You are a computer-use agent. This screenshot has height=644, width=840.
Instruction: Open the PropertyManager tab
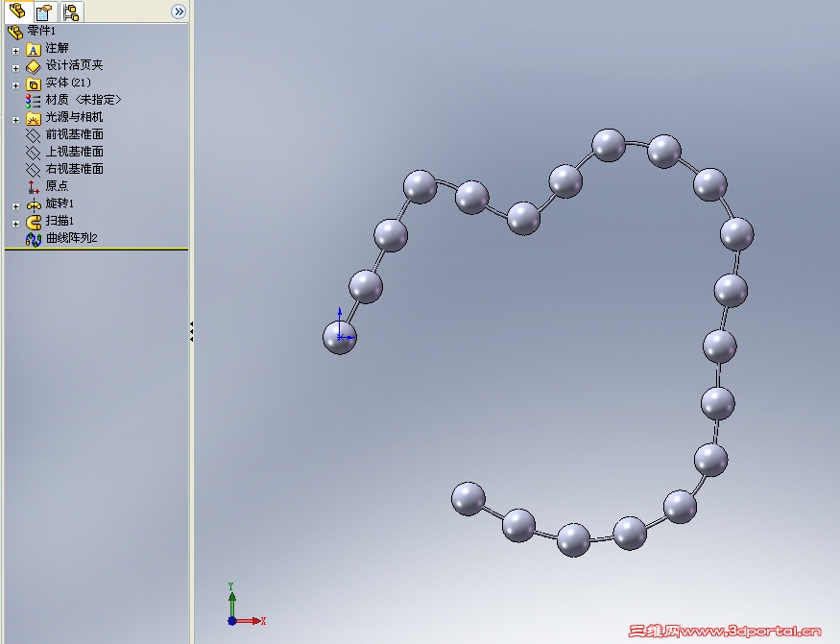coord(44,12)
